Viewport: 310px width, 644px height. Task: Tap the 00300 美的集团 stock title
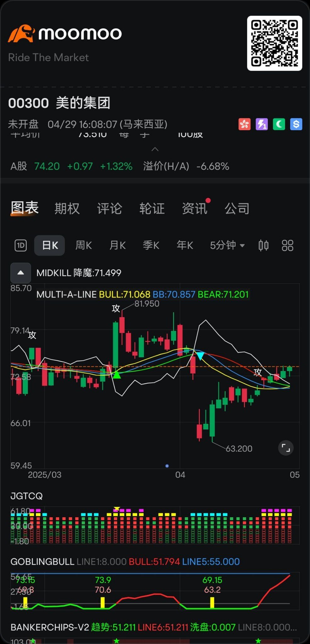click(59, 103)
